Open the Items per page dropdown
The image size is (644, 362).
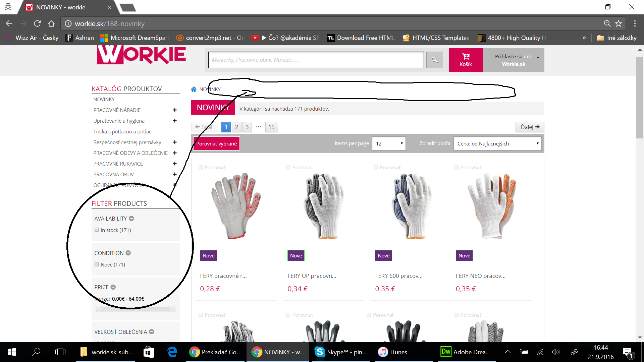point(389,143)
